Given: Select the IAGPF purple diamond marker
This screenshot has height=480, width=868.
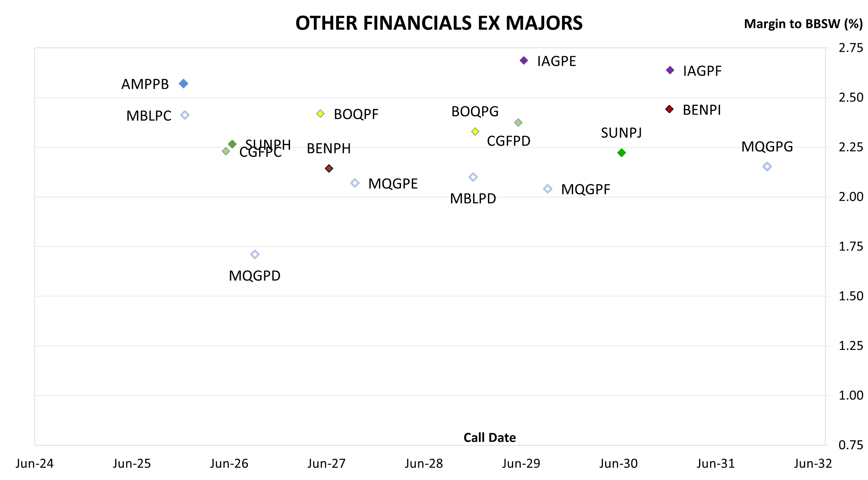Looking at the screenshot, I should [x=670, y=70].
